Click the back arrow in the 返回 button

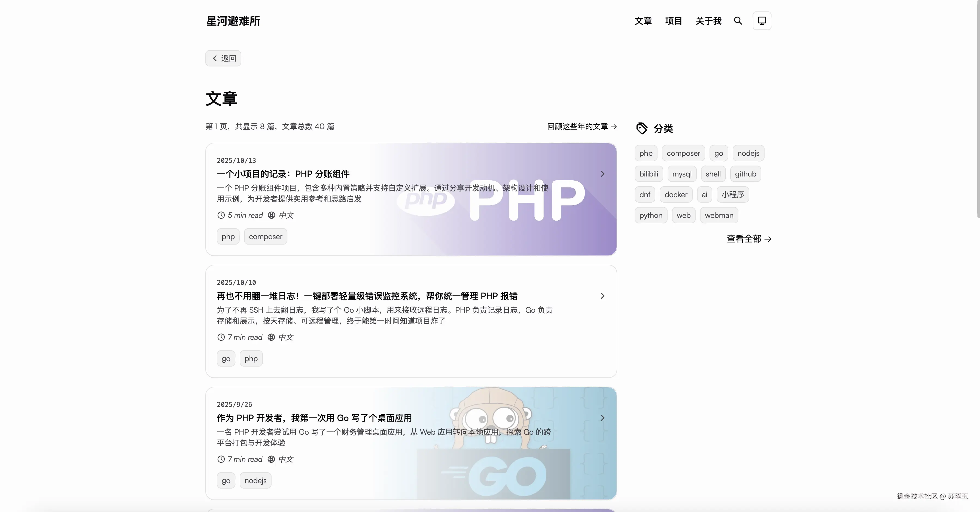(x=215, y=58)
